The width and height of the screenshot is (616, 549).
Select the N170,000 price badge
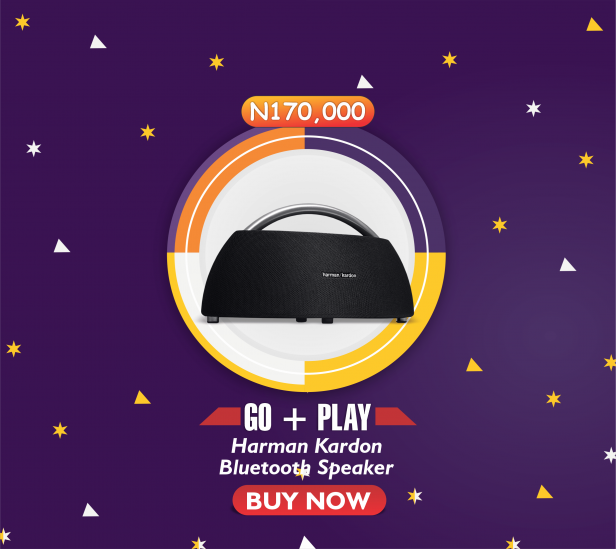[308, 112]
